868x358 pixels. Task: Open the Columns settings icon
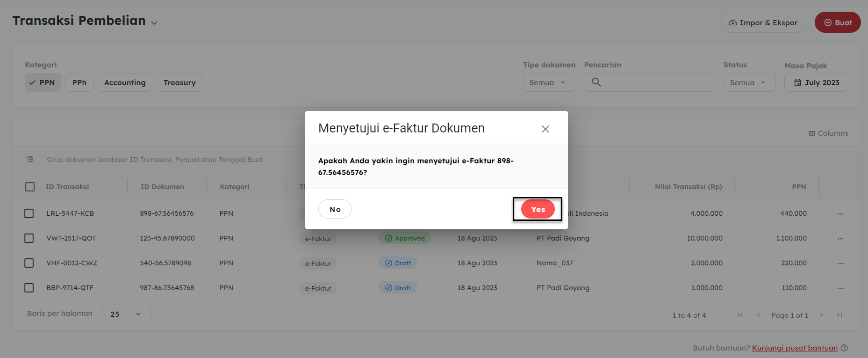(812, 133)
